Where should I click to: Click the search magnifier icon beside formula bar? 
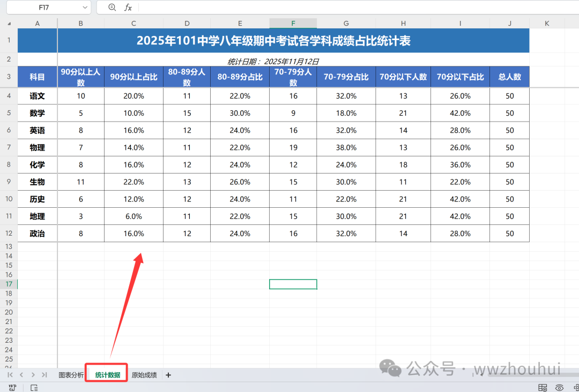point(112,7)
